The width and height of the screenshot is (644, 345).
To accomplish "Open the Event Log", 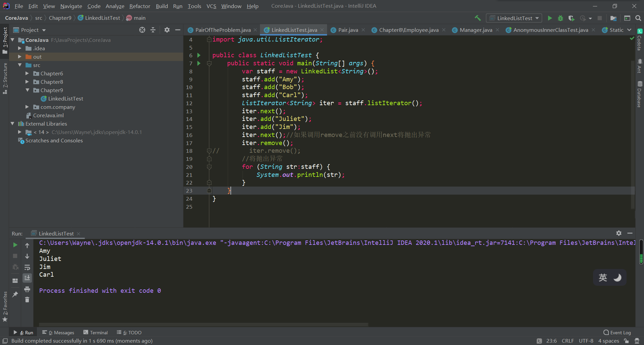I will (617, 333).
